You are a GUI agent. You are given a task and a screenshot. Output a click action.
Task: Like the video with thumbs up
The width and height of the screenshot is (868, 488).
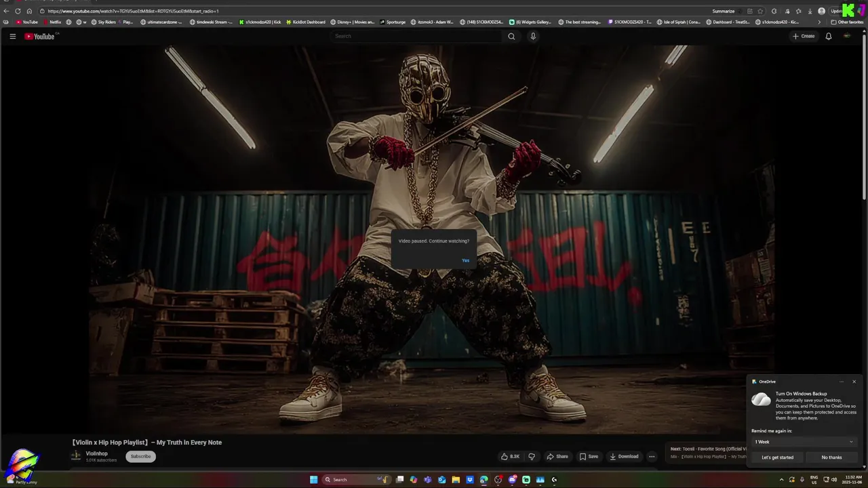point(510,456)
